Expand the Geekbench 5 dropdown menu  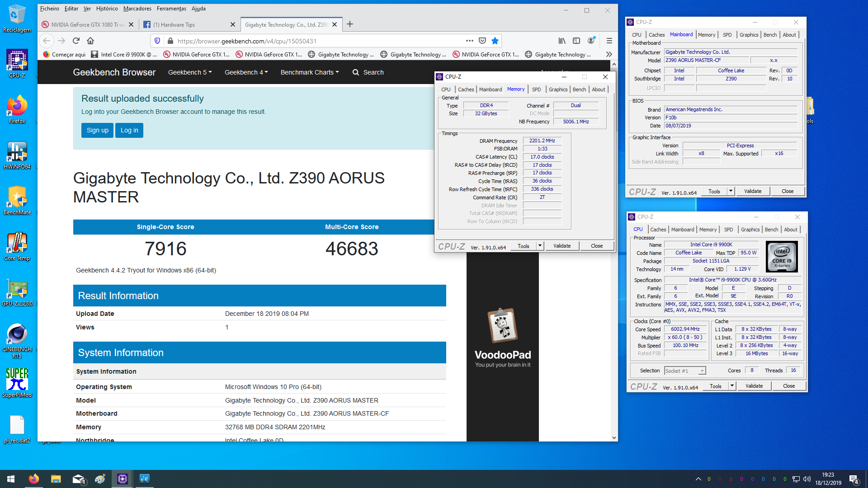click(190, 72)
